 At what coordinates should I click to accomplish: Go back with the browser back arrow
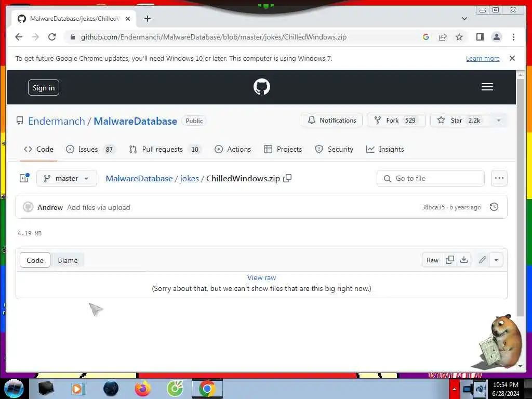(x=19, y=37)
